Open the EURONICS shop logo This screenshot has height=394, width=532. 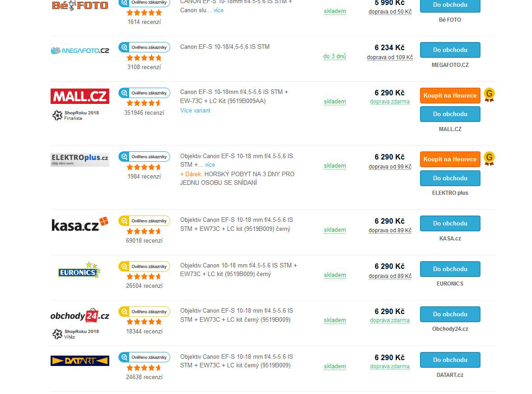click(x=80, y=270)
